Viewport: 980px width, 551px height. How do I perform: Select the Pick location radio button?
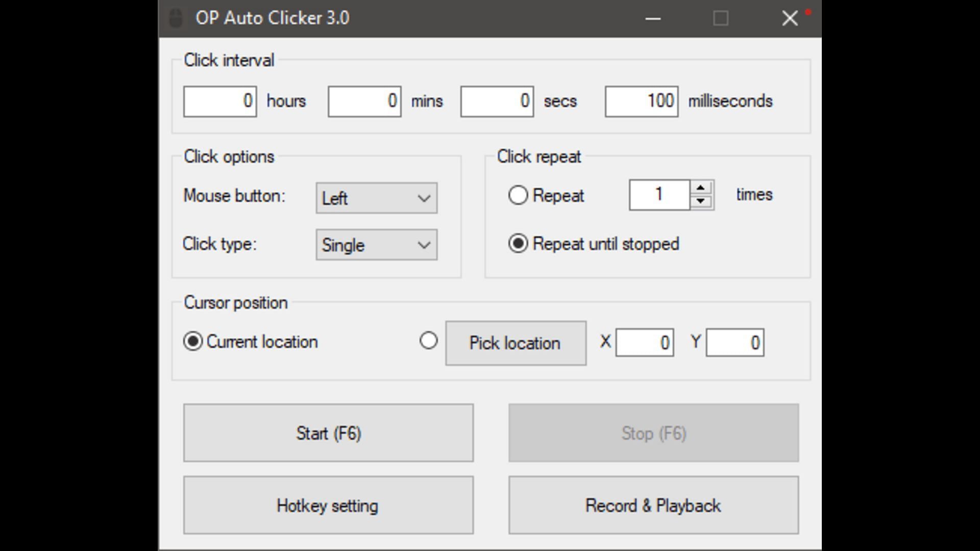point(428,340)
